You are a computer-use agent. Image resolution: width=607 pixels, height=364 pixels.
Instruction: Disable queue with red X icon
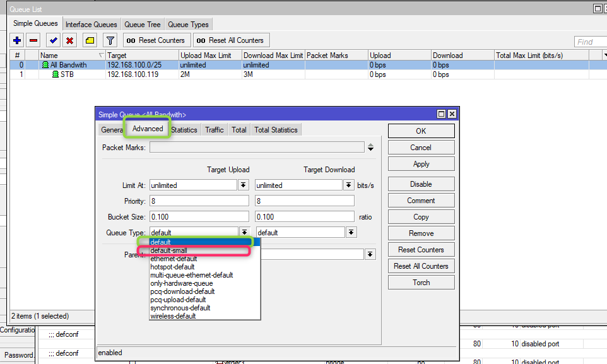tap(69, 40)
